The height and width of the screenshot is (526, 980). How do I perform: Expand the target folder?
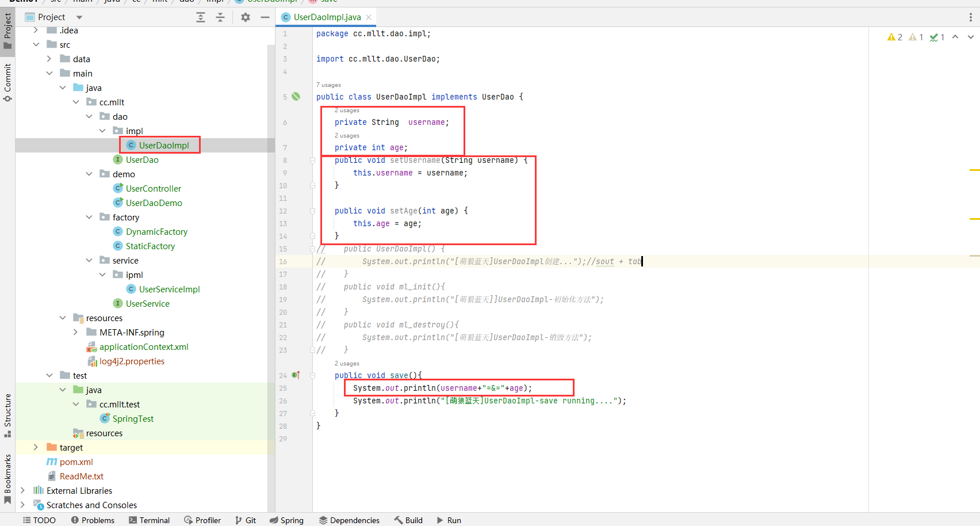pos(36,447)
